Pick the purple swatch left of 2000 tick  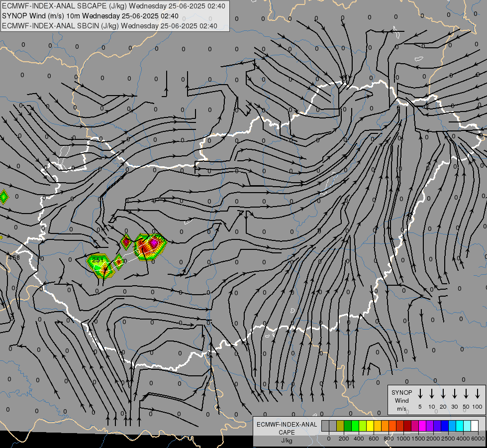(x=429, y=426)
